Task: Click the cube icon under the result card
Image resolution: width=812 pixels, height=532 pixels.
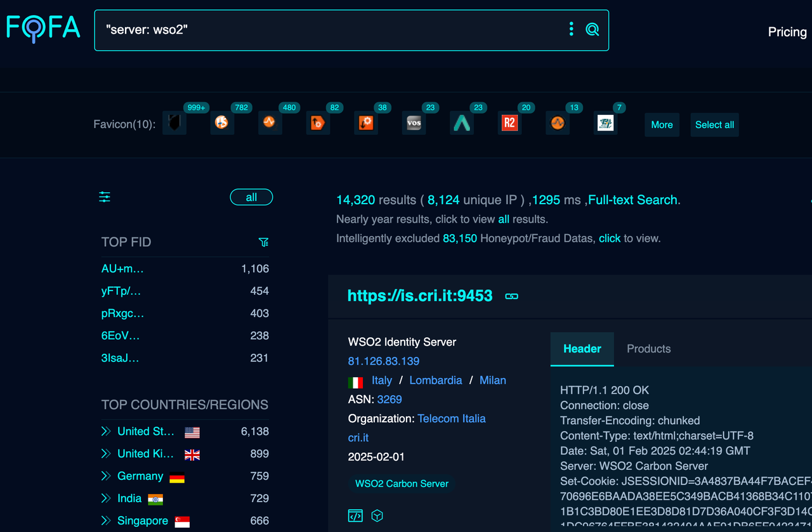Action: [377, 516]
